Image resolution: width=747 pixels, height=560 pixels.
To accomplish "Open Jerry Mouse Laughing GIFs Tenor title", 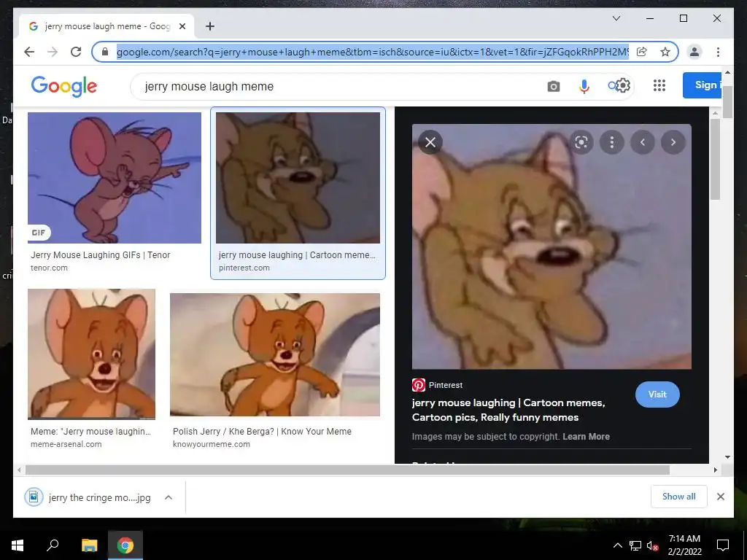I will click(x=100, y=254).
